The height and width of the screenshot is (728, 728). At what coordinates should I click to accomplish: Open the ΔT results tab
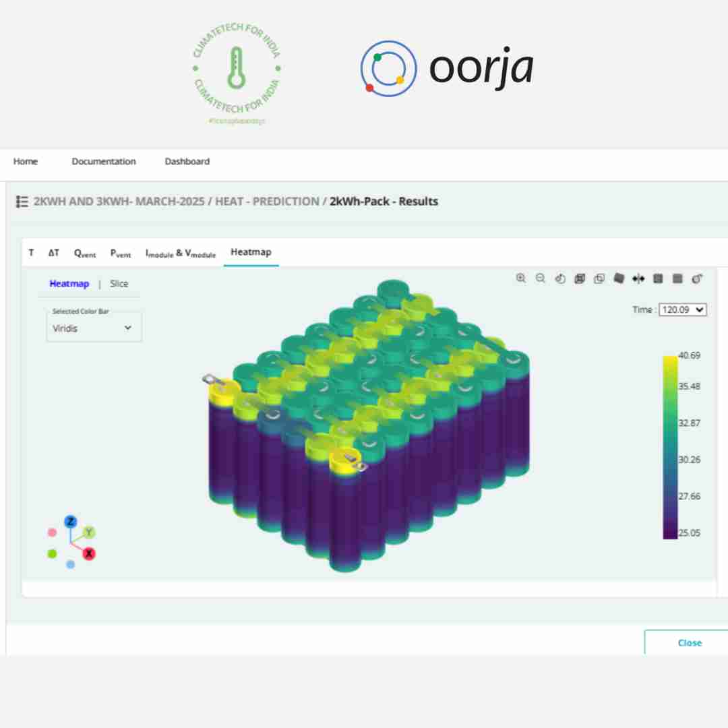(x=54, y=253)
